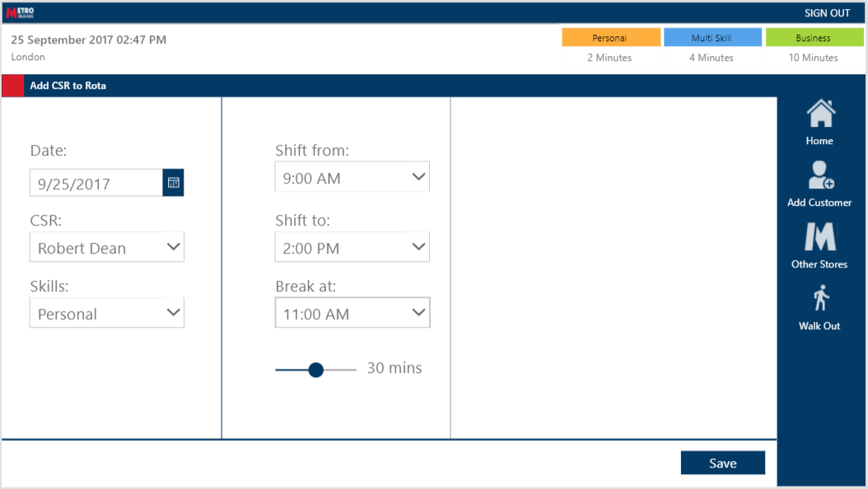The width and height of the screenshot is (868, 489).
Task: Open the Shift to dropdown showing 2:00 PM
Action: tap(352, 247)
